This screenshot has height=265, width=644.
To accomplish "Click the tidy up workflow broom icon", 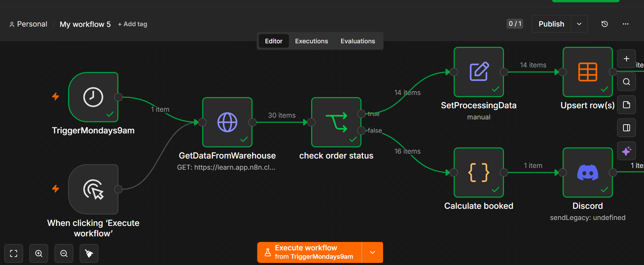I will coord(89,253).
